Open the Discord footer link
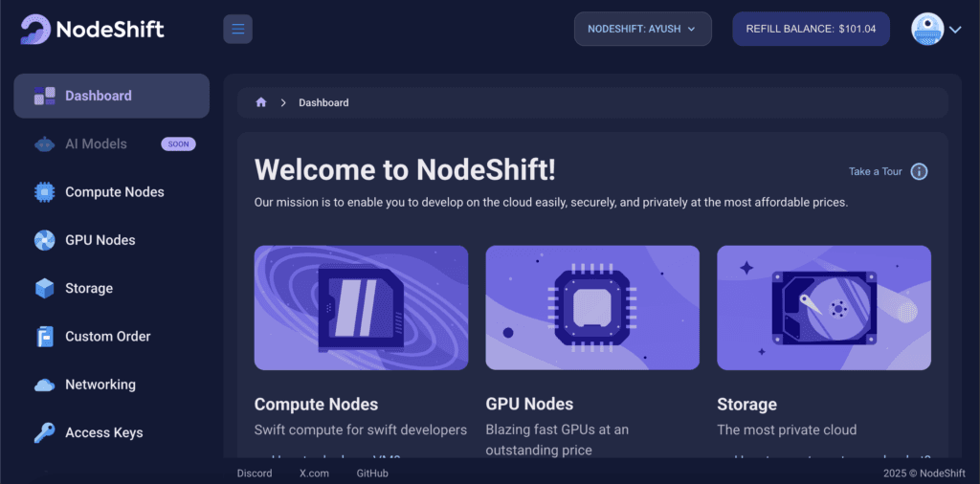Viewport: 980px width, 484px height. (255, 473)
